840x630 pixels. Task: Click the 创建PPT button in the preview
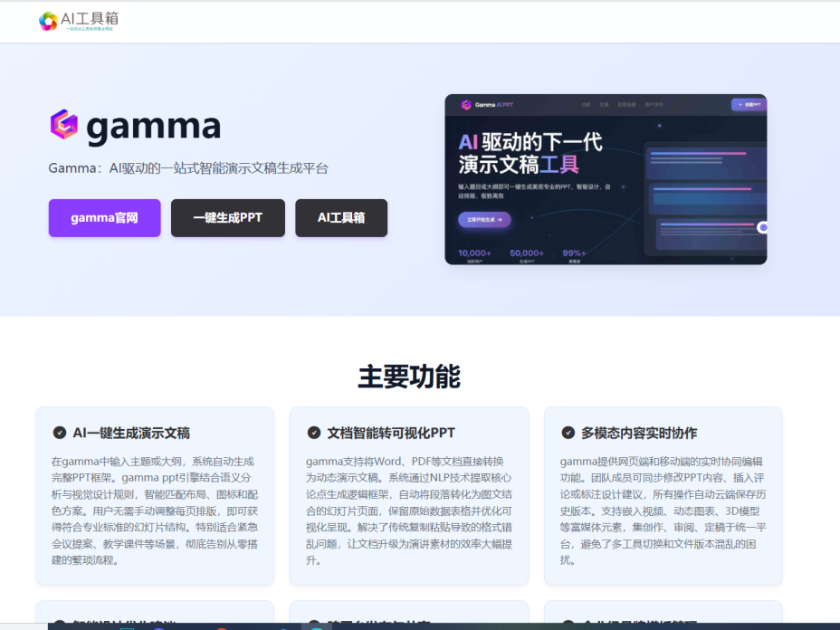coord(749,105)
